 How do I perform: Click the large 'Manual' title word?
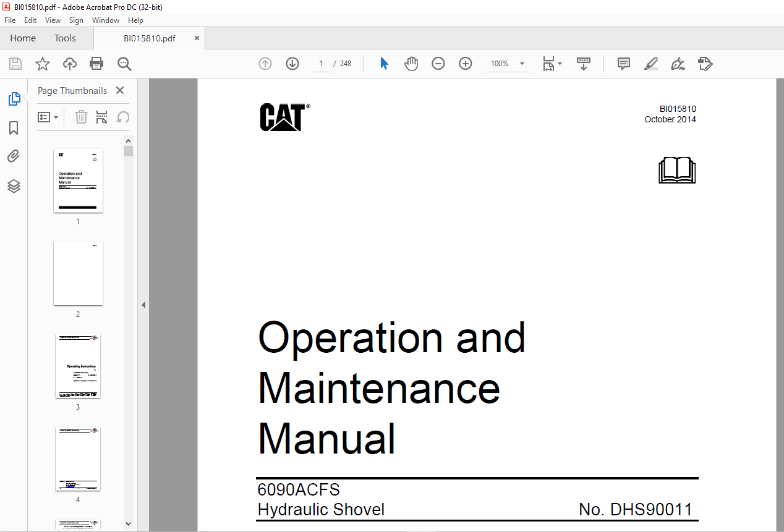coord(326,439)
